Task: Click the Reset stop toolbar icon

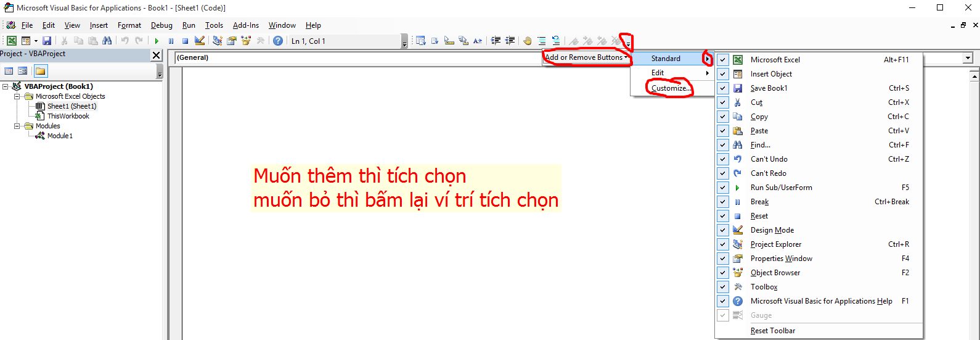Action: tap(185, 41)
